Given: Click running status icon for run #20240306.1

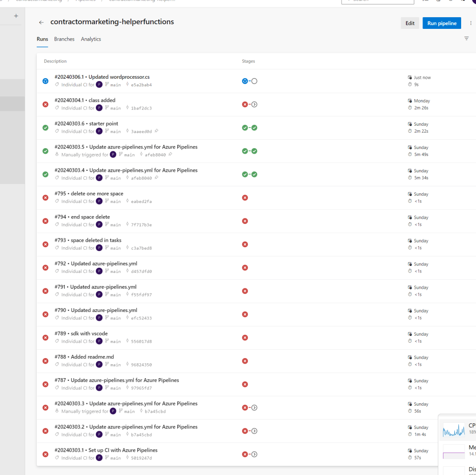Looking at the screenshot, I should point(45,81).
